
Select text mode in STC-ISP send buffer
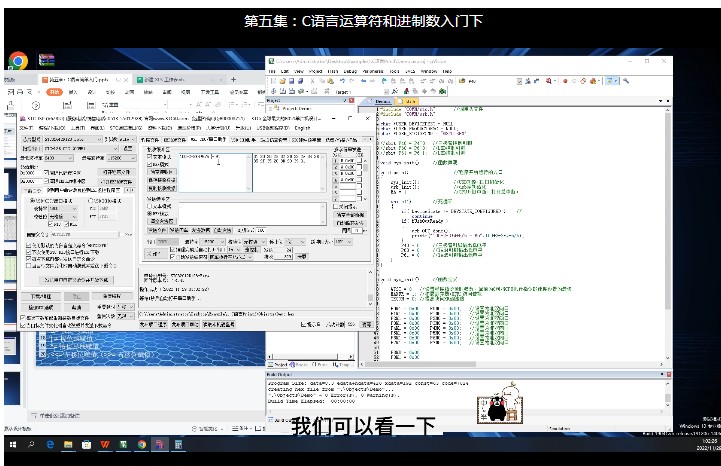pyautogui.click(x=158, y=206)
